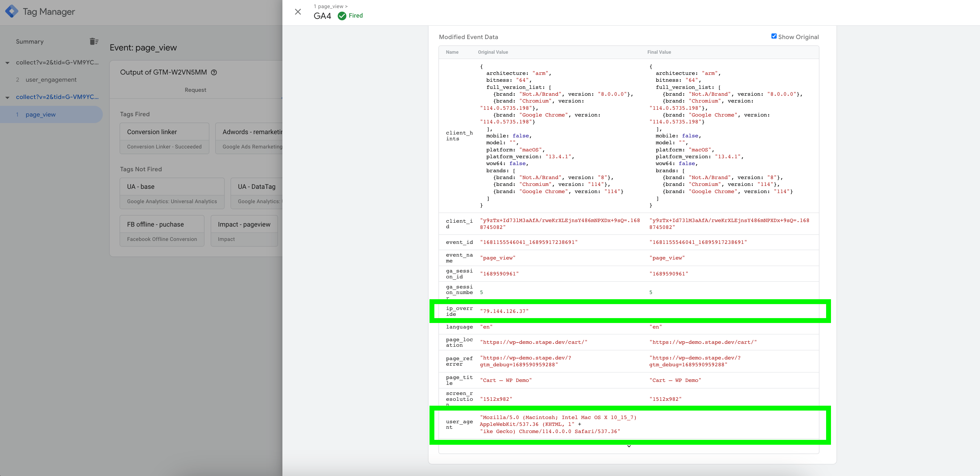
Task: Click the ga_session_id original value "1689590961"
Action: (499, 274)
